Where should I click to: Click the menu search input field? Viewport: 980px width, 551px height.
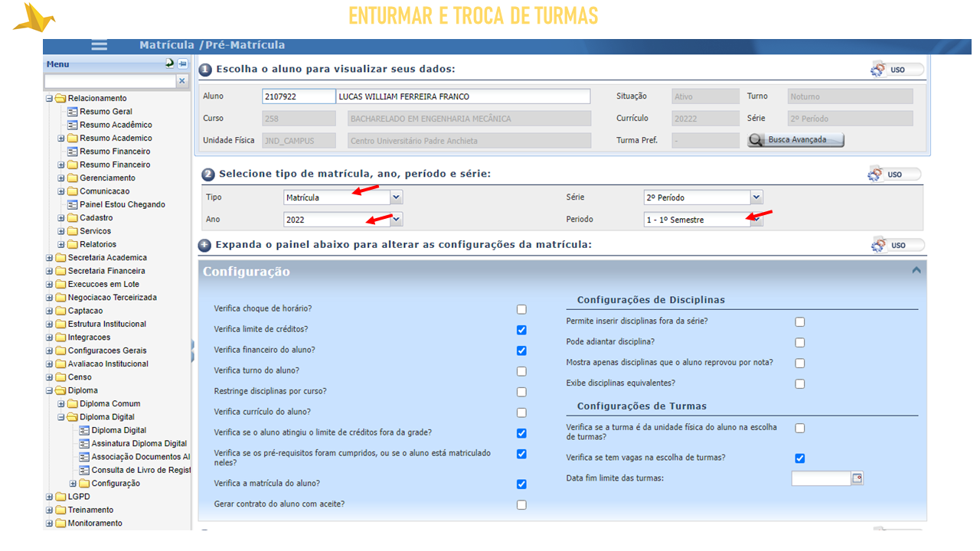[x=110, y=80]
